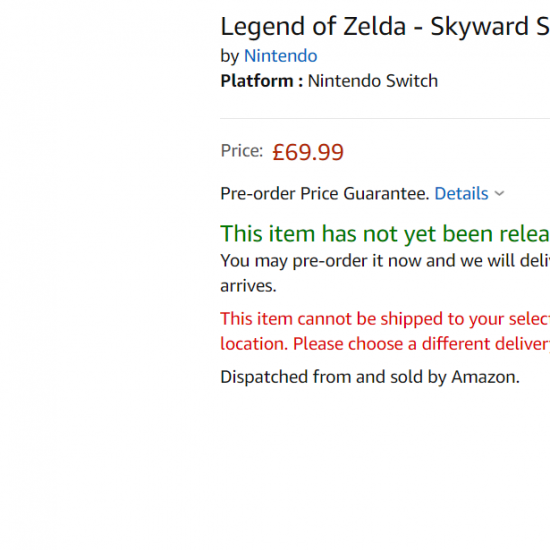Click the You may pre-order it now sentence
The height and width of the screenshot is (550, 550).
tap(385, 261)
